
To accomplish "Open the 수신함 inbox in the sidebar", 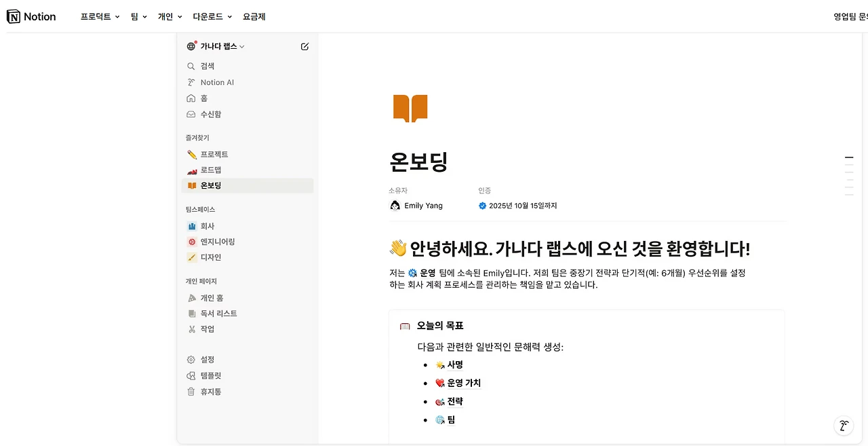I will (209, 114).
